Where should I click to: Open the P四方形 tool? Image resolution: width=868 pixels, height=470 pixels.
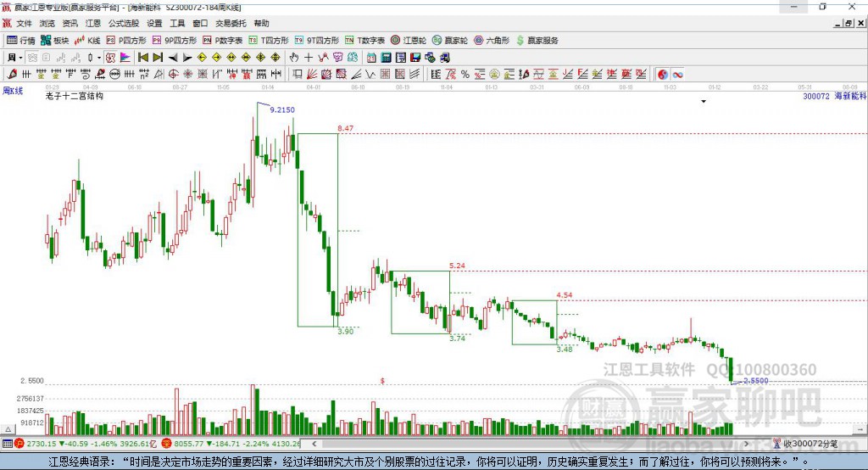click(126, 41)
